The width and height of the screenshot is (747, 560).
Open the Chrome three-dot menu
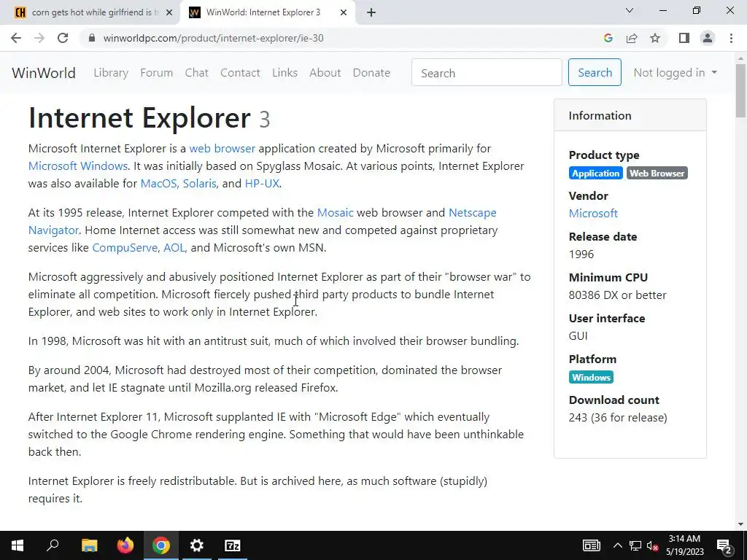[731, 38]
